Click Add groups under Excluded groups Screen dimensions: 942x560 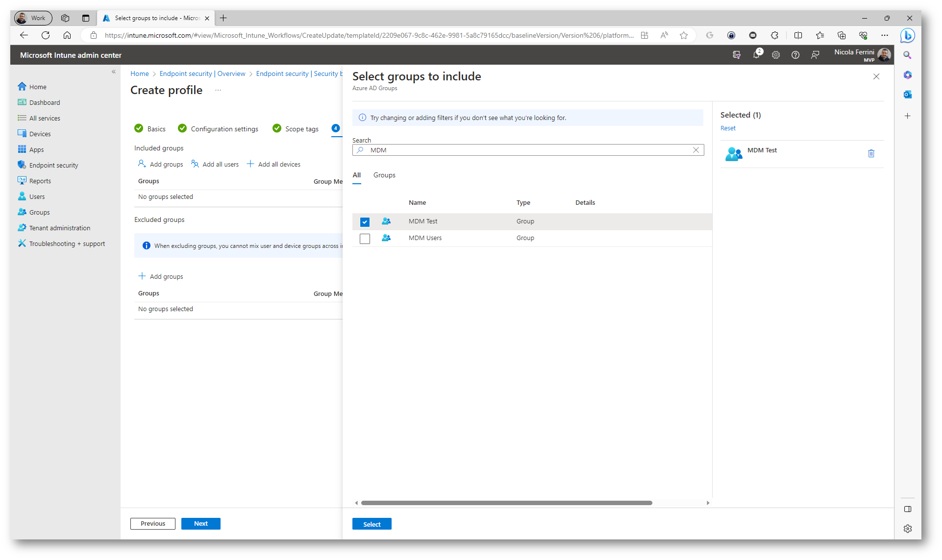(x=161, y=276)
